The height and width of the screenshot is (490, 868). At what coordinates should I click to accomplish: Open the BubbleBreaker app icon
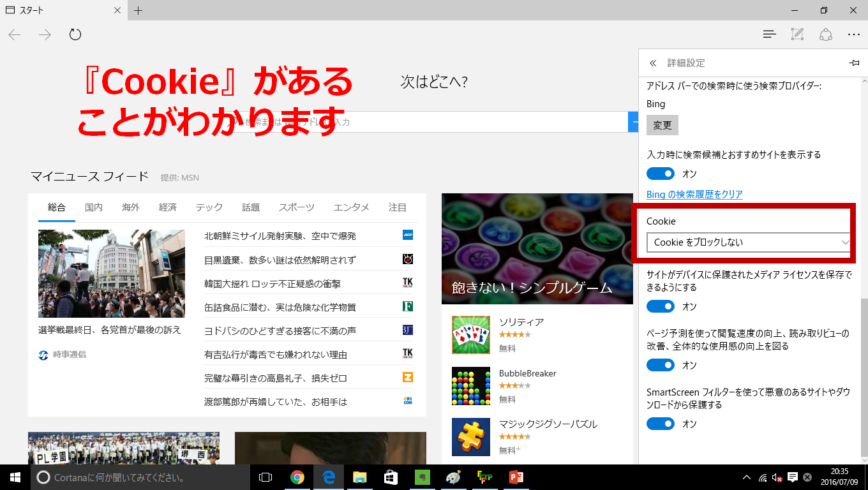pos(471,386)
